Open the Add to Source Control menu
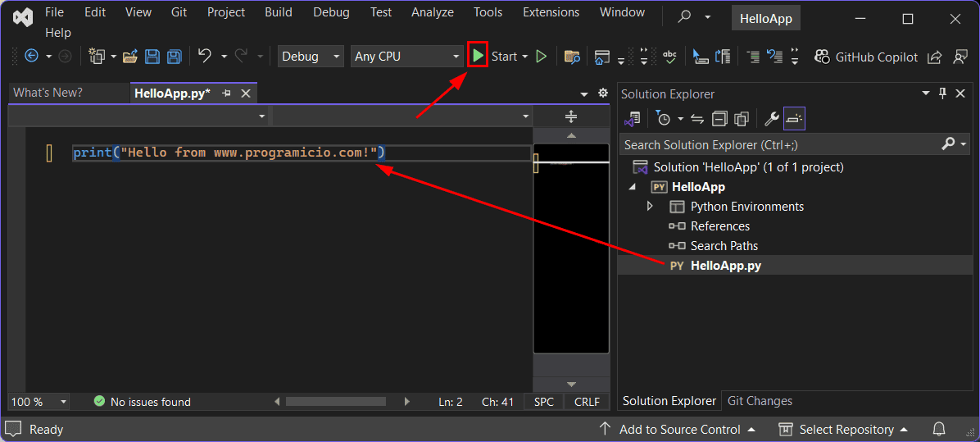The image size is (980, 442). (677, 430)
